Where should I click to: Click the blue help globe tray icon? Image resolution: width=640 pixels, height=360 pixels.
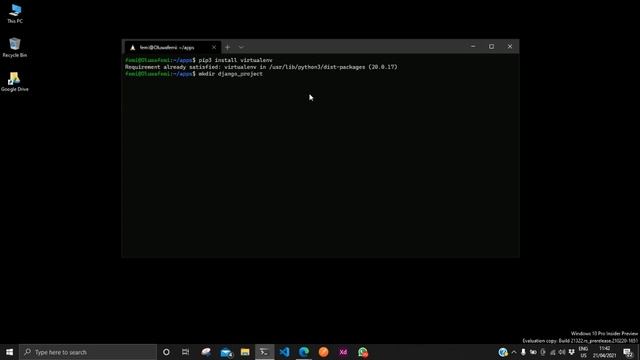click(503, 352)
